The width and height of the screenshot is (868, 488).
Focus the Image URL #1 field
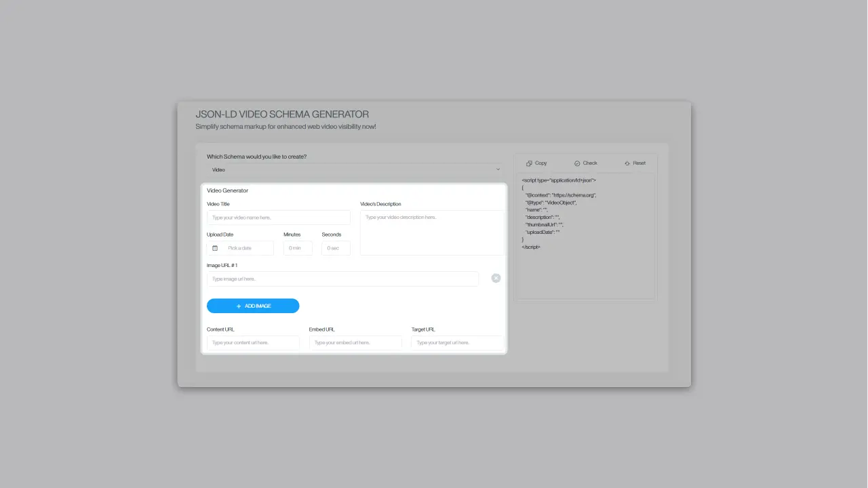pyautogui.click(x=342, y=279)
